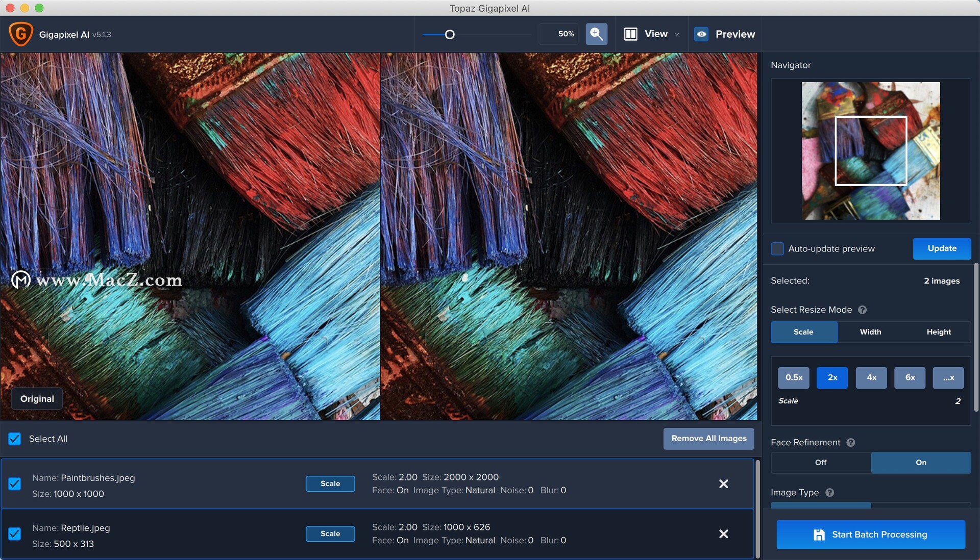Remove Reptile.jpeg with its X icon
The width and height of the screenshot is (980, 560).
pos(723,534)
